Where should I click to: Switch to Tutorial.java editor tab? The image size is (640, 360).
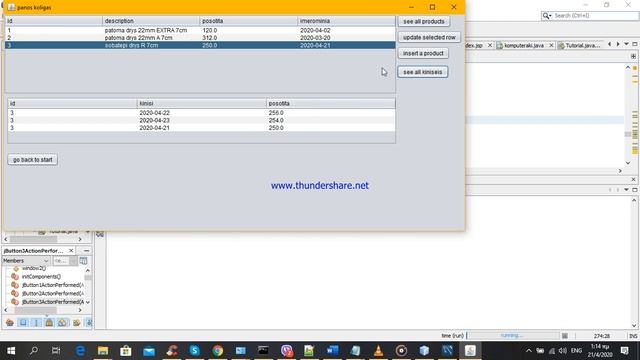[x=582, y=45]
